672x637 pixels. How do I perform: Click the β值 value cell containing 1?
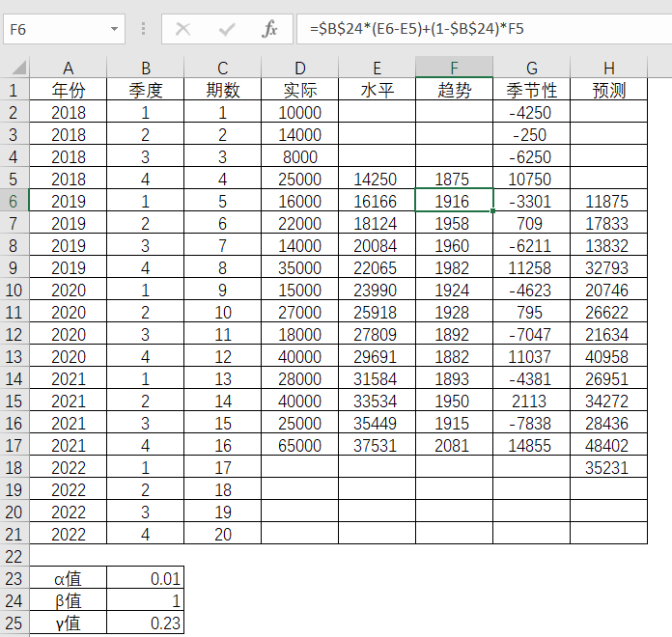click(x=145, y=601)
